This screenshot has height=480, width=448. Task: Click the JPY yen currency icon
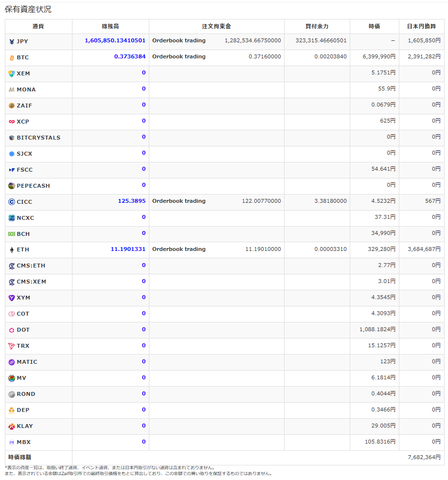(x=12, y=42)
